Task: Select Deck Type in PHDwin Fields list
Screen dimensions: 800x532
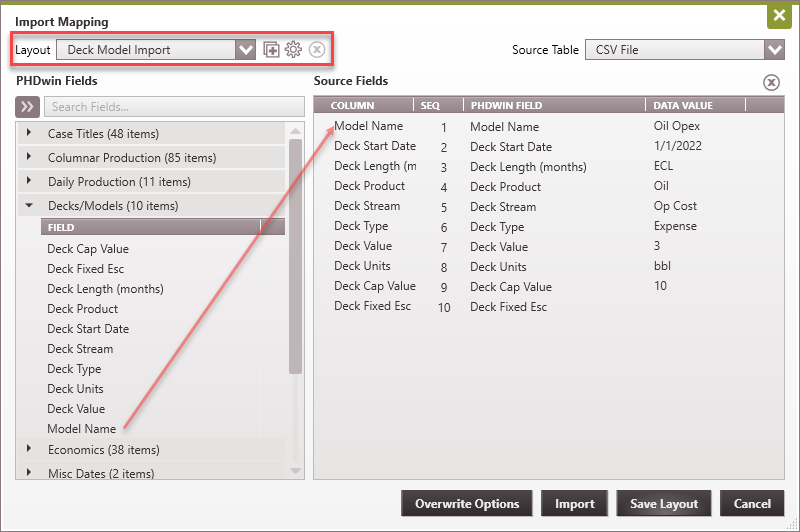Action: 74,369
